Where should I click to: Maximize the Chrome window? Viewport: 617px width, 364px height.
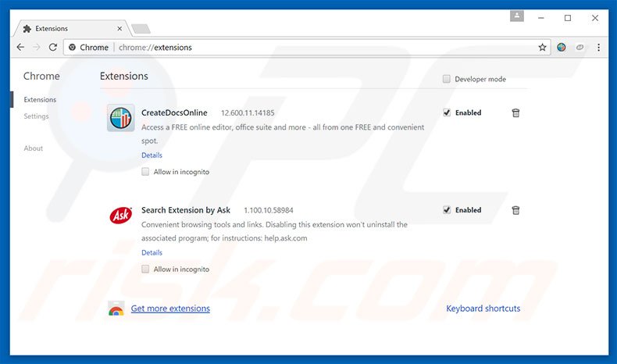click(568, 18)
